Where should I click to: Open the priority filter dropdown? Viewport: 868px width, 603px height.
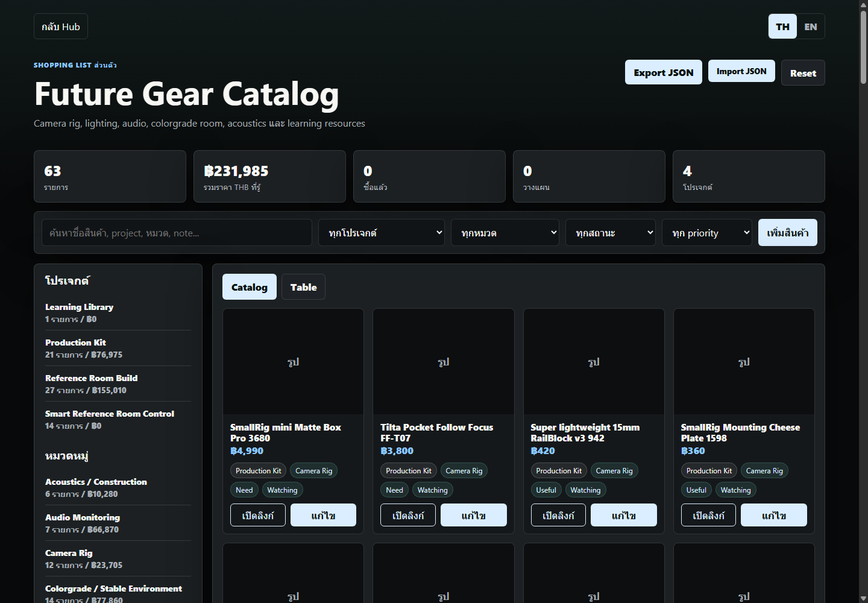click(707, 233)
